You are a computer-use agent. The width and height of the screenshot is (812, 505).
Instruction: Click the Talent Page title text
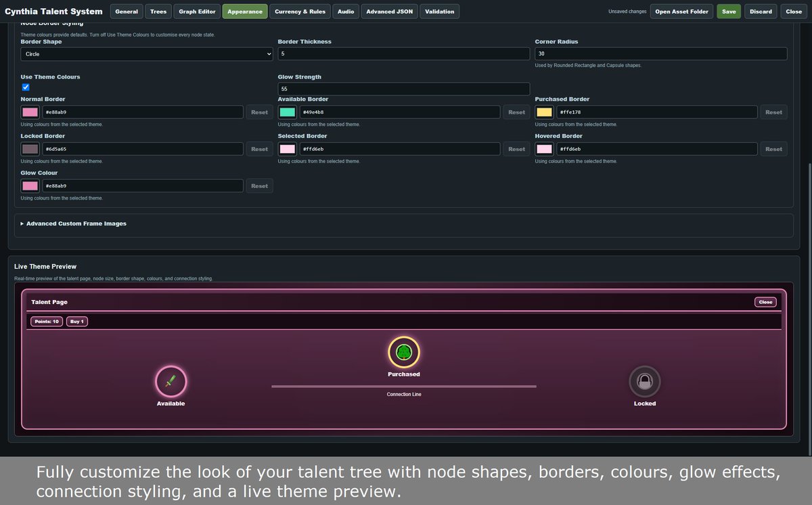point(49,302)
